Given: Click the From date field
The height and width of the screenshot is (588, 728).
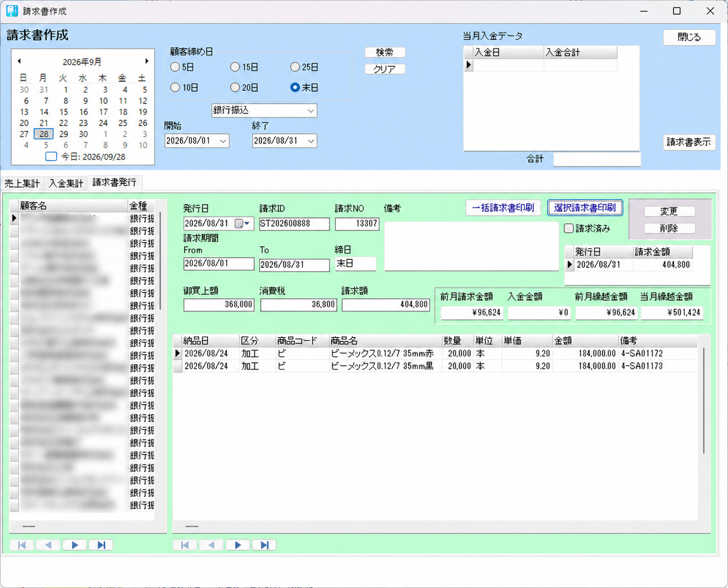Looking at the screenshot, I should click(x=219, y=264).
